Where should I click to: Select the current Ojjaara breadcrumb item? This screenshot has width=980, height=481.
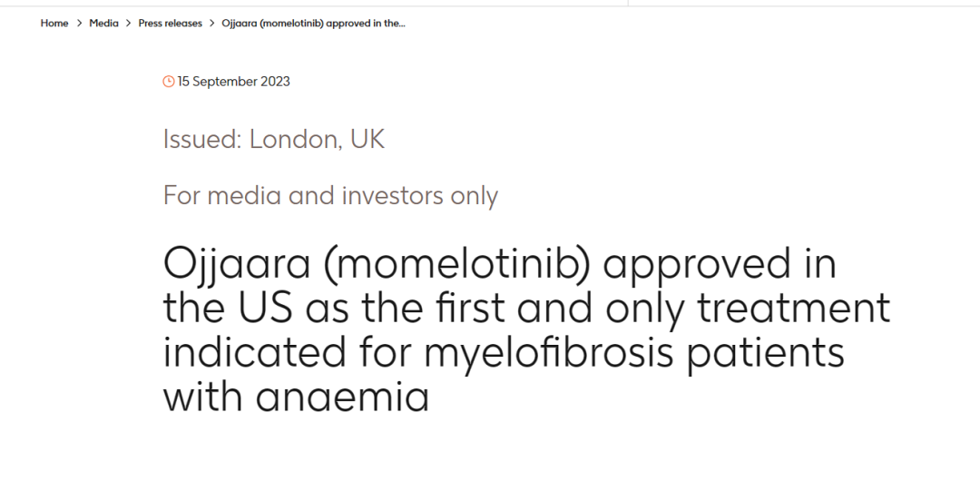[313, 24]
